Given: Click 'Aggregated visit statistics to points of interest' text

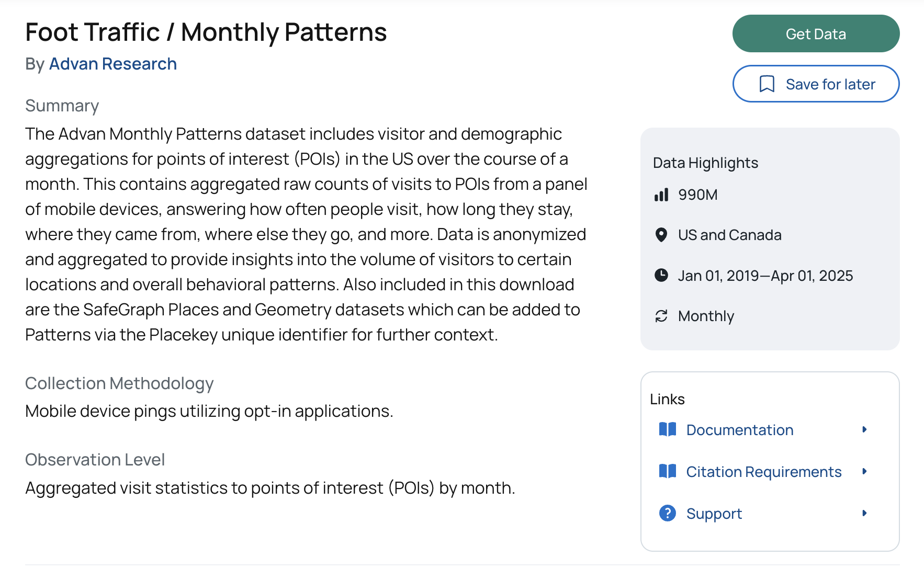Looking at the screenshot, I should [x=204, y=488].
